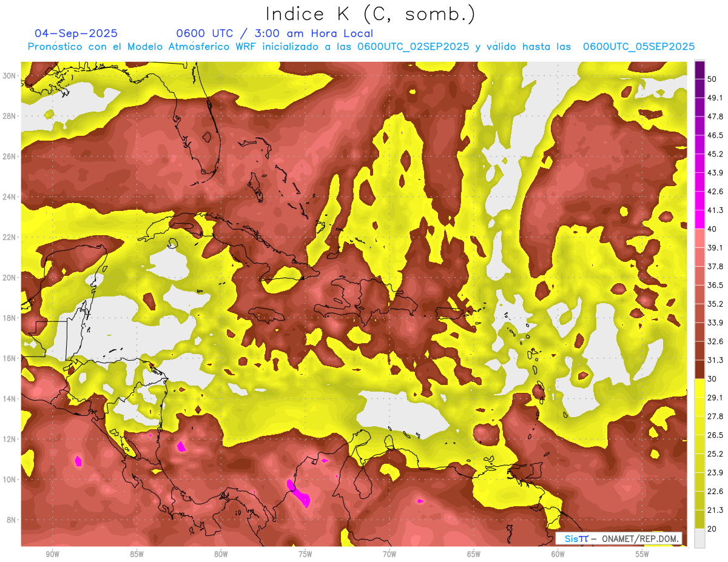Click the color scale value 21.3

(715, 510)
